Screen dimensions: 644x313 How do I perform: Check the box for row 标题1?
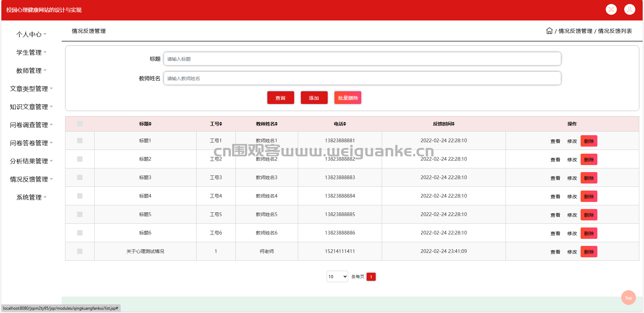pyautogui.click(x=80, y=141)
